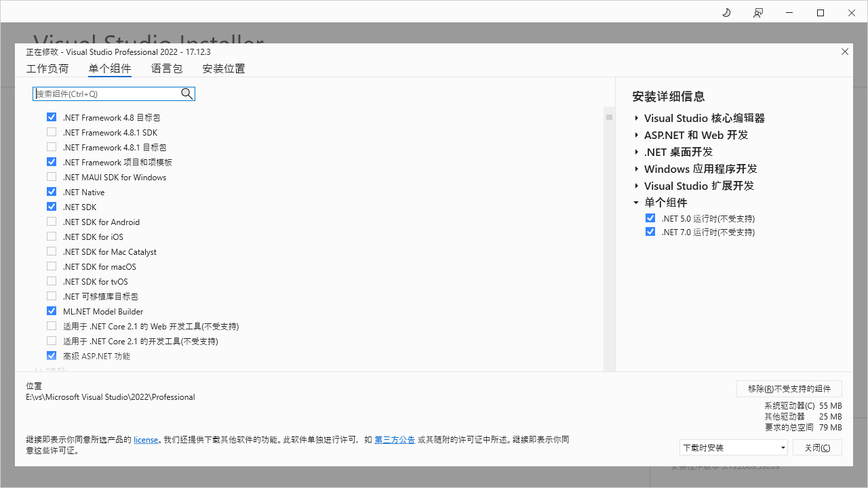Open the license link

[146, 440]
